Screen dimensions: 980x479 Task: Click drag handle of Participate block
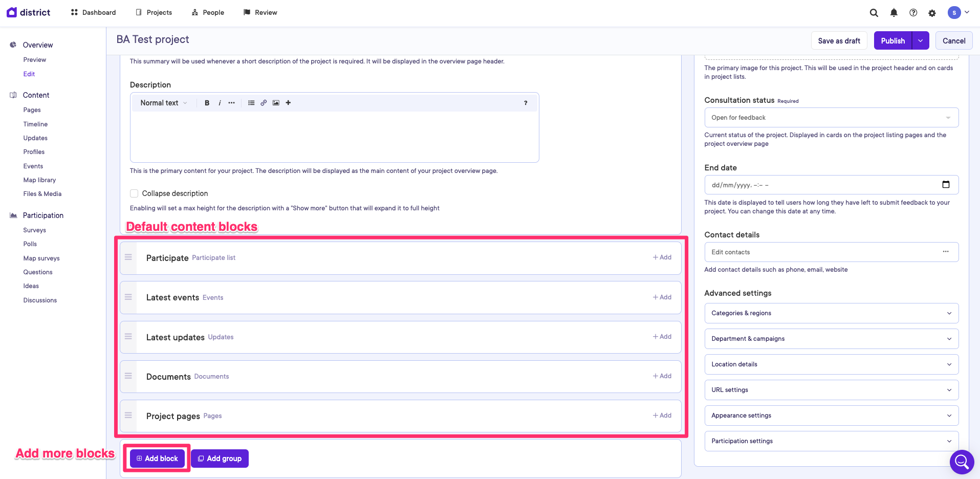[x=128, y=257]
